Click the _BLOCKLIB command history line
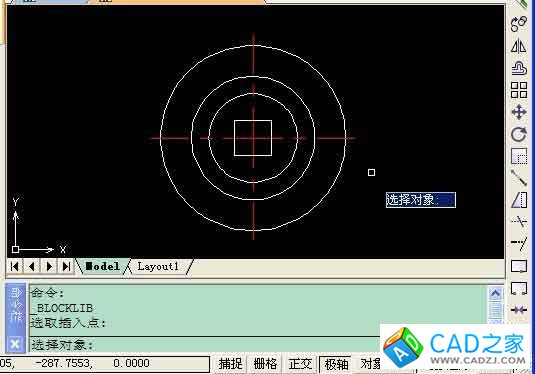The width and height of the screenshot is (535, 374). pos(62,308)
